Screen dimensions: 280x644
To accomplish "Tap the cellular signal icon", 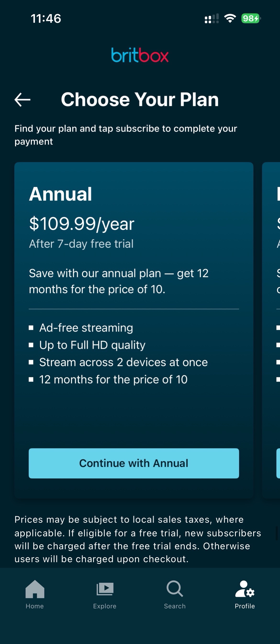I will 212,18.
